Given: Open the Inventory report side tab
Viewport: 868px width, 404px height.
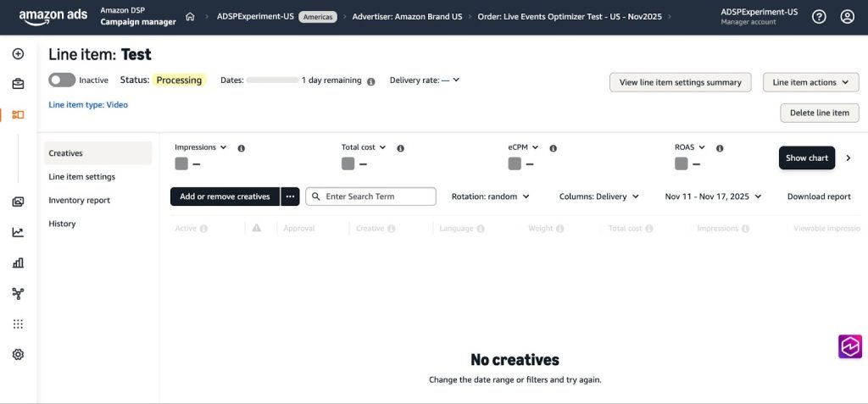Looking at the screenshot, I should pyautogui.click(x=79, y=201).
